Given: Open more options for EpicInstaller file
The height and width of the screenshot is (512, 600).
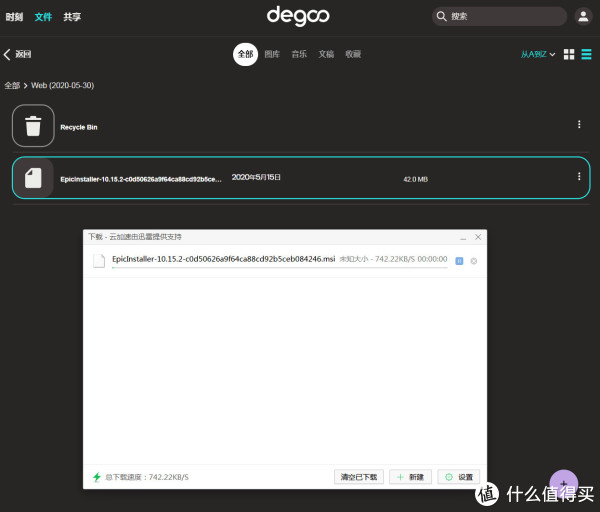Looking at the screenshot, I should [x=579, y=176].
